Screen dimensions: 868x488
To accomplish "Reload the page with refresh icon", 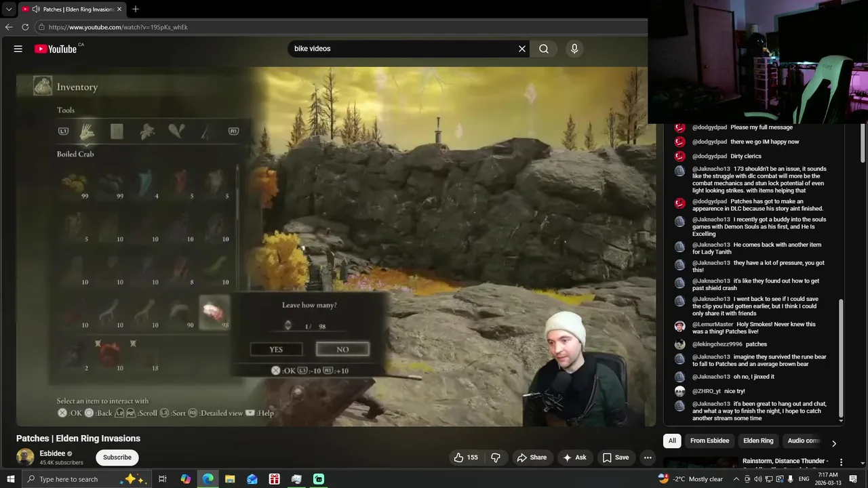I will (x=25, y=27).
